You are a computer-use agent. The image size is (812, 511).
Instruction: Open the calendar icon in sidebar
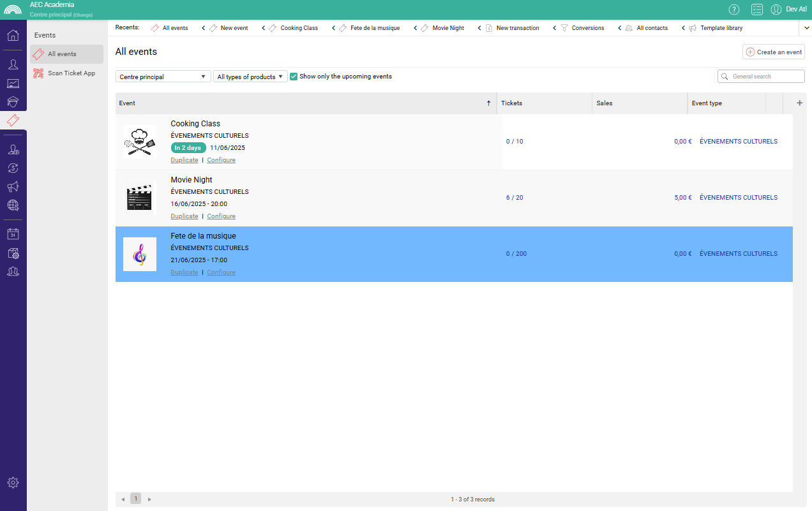pos(13,234)
